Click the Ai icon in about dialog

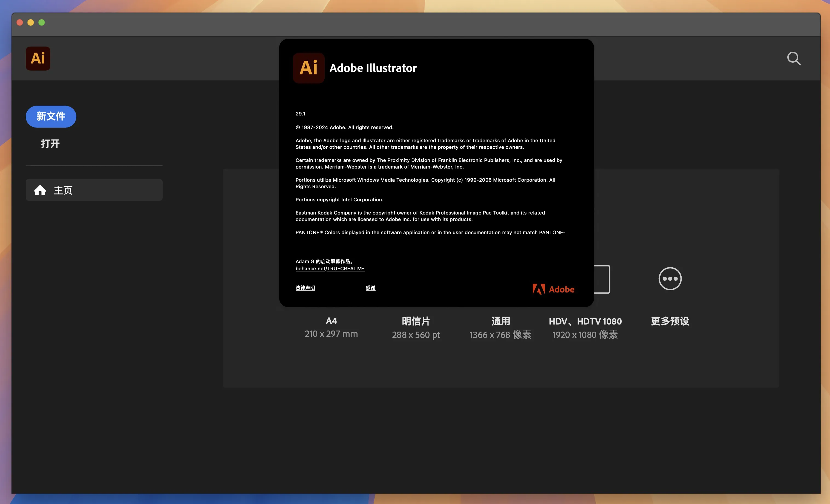309,68
